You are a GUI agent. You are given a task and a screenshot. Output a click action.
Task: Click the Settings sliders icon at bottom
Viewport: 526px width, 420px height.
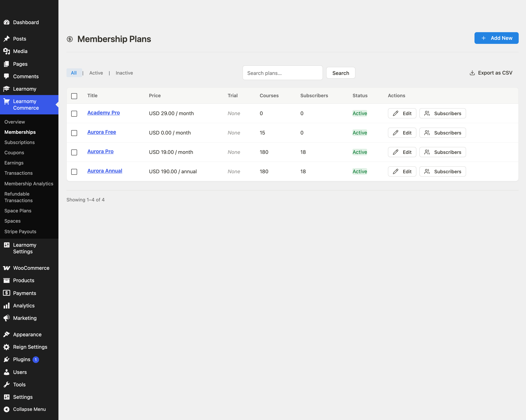(7, 397)
